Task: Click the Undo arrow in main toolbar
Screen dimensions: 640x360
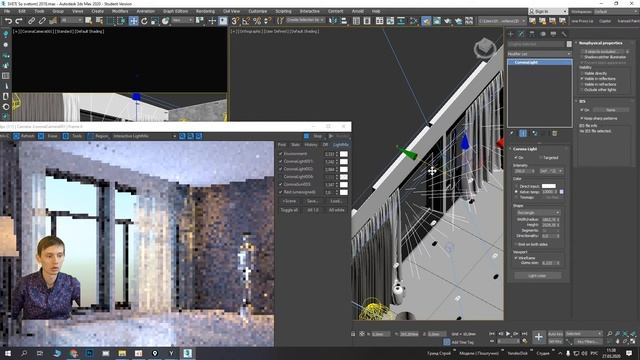Action: pyautogui.click(x=8, y=21)
